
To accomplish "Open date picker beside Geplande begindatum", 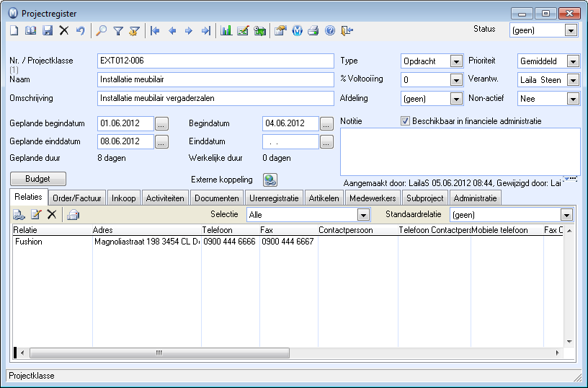I will [161, 123].
